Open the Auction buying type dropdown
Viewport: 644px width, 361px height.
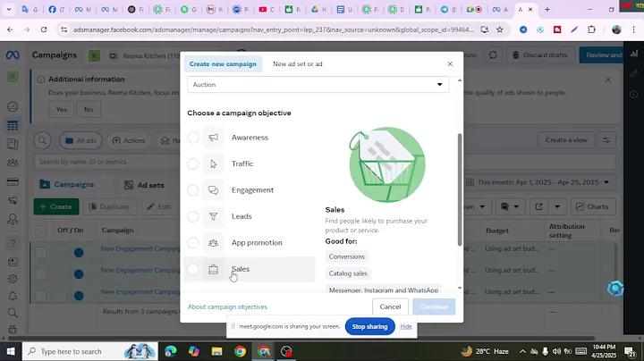(318, 85)
